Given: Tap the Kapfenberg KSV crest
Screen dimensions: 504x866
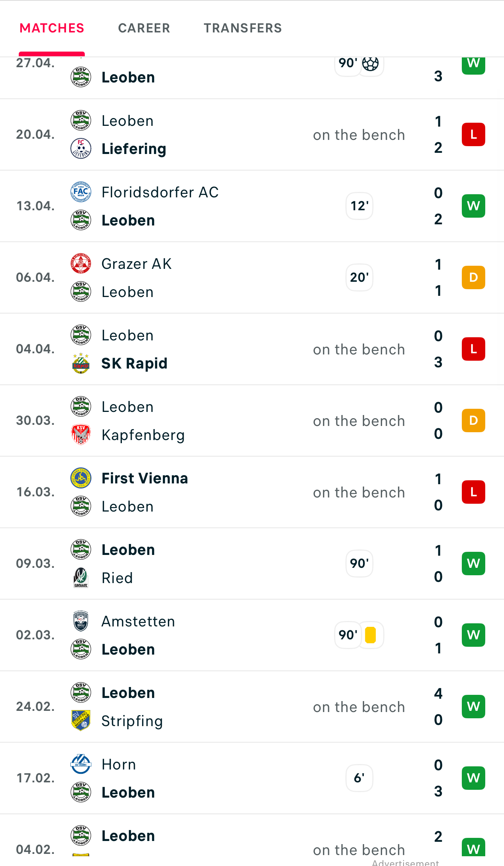Looking at the screenshot, I should pyautogui.click(x=81, y=435).
